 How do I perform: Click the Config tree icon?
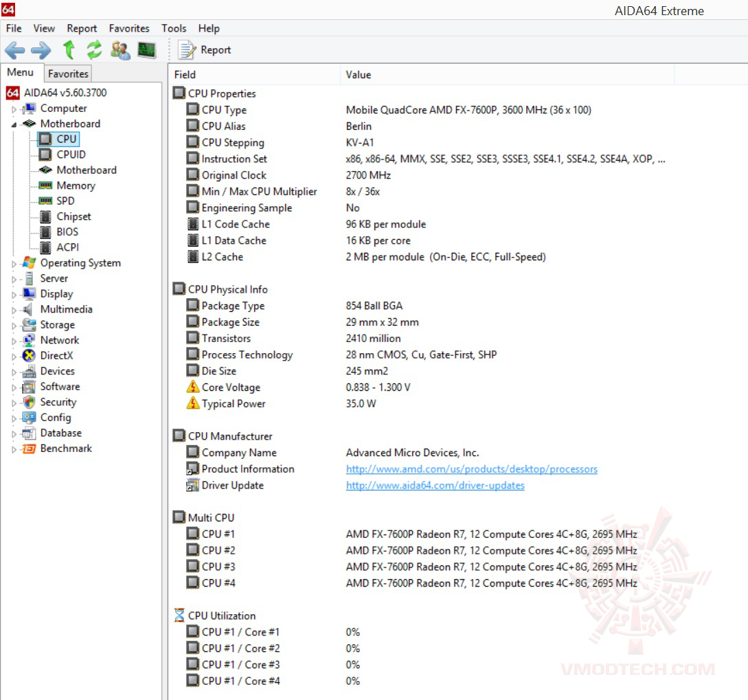click(x=29, y=418)
